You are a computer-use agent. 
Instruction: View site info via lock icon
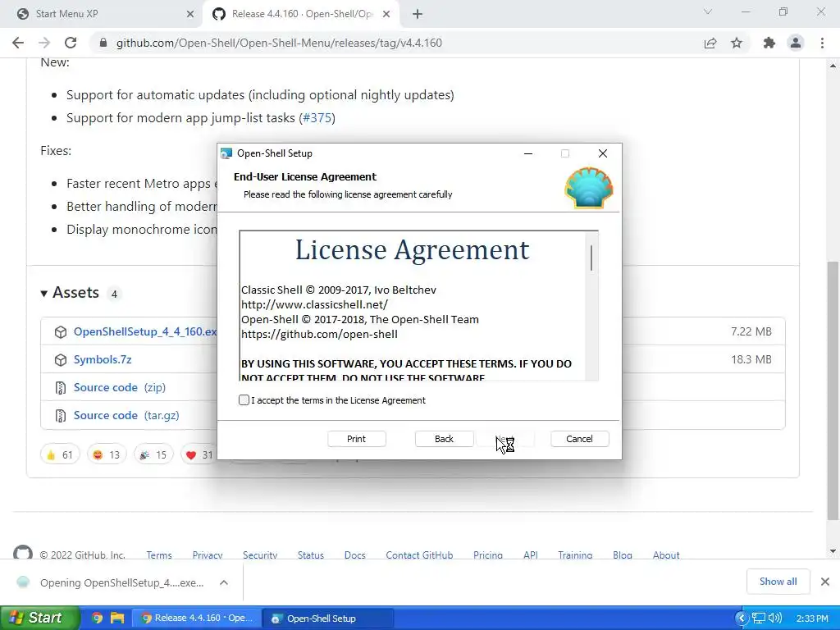coord(103,43)
